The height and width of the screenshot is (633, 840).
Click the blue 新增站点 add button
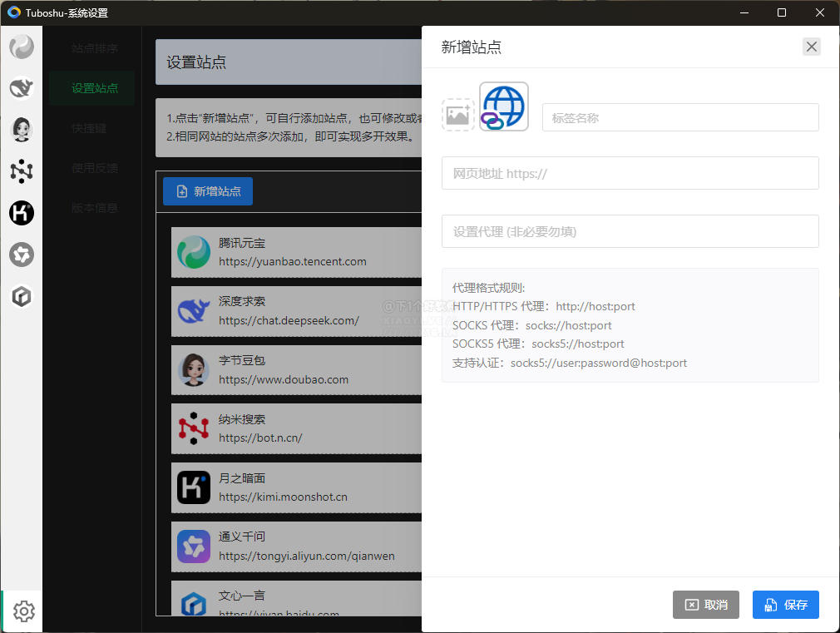pos(208,191)
